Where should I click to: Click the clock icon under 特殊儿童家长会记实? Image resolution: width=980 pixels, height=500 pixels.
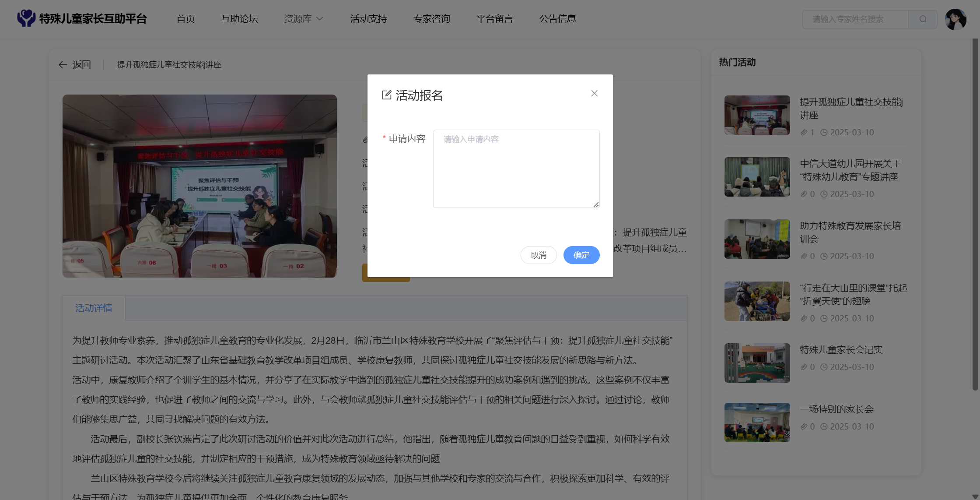point(824,367)
